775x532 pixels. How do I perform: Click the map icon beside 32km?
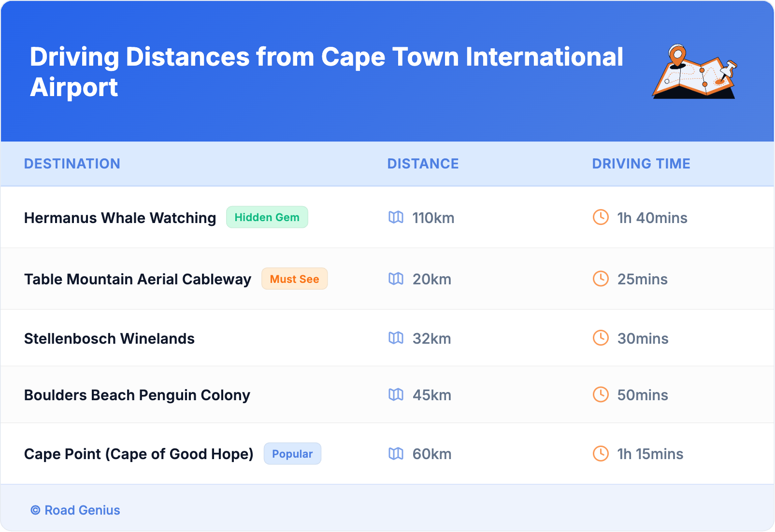click(x=396, y=338)
